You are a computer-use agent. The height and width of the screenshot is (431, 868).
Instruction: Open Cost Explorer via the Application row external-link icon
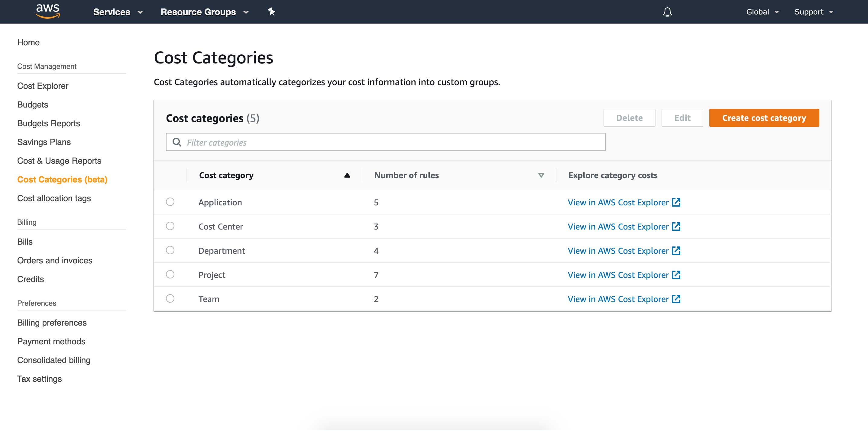(x=677, y=202)
